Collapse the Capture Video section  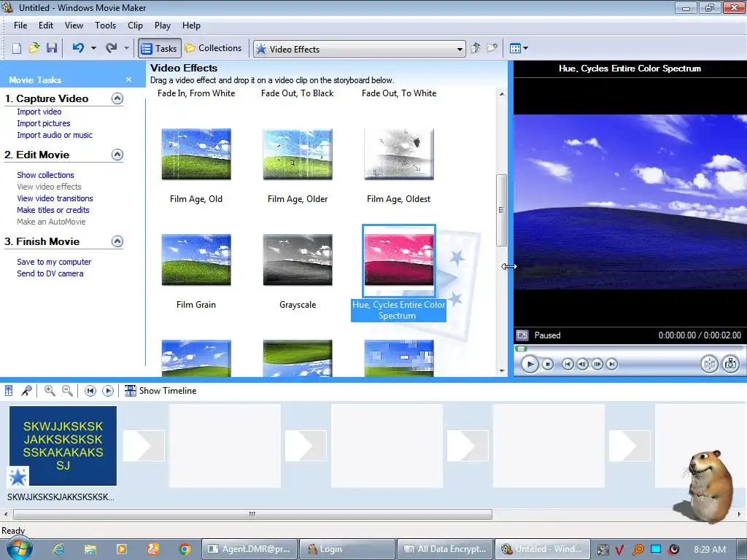coord(117,98)
